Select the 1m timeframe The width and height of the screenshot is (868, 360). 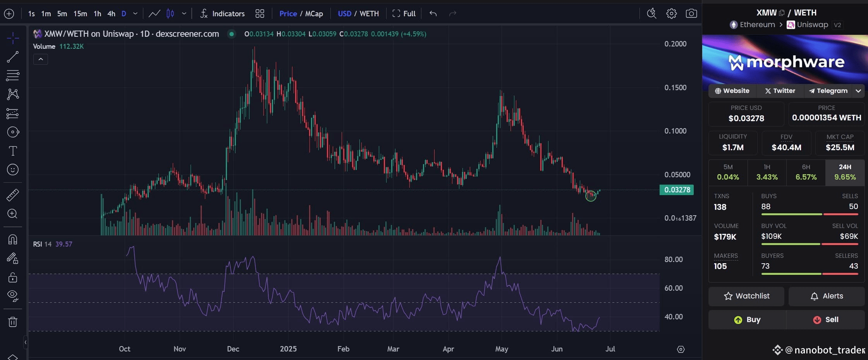point(46,14)
